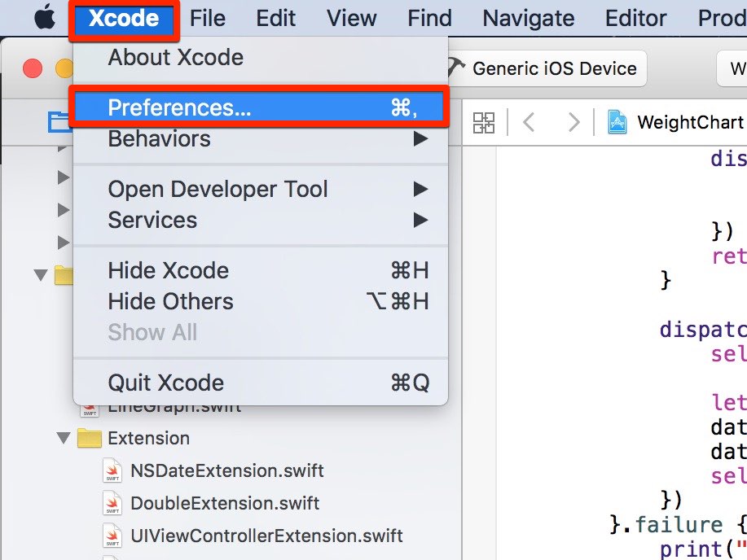The width and height of the screenshot is (747, 560).
Task: Click the Generic iOS Device destination selector
Action: 547,68
